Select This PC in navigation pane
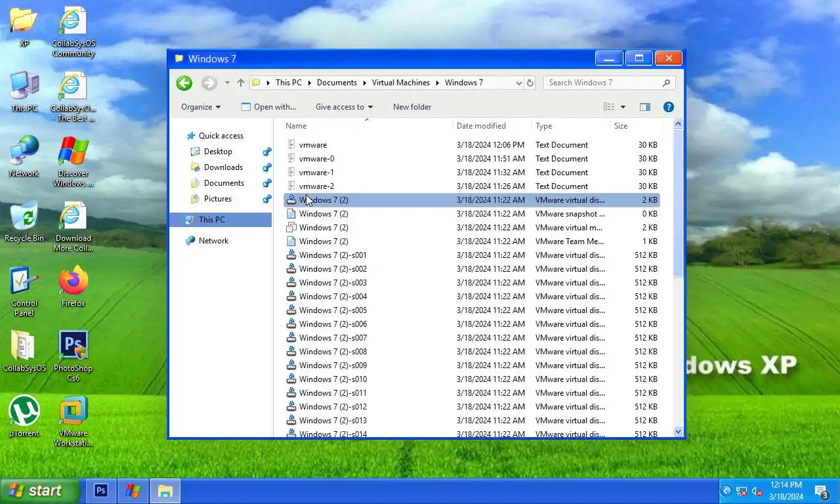The image size is (840, 504). coord(220,220)
